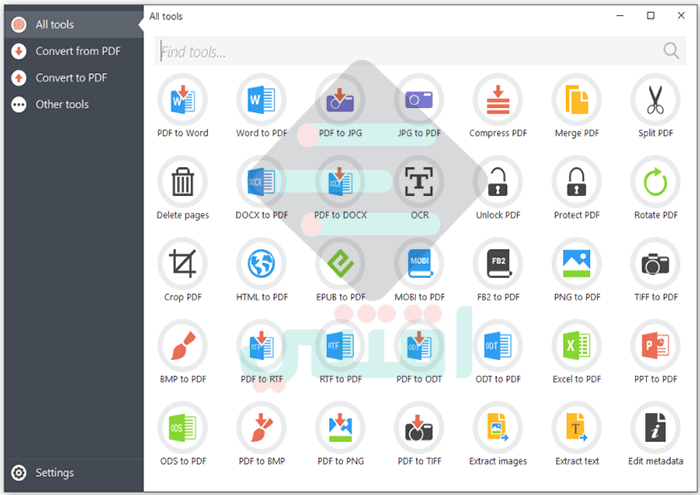The image size is (700, 495).
Task: Open the Delete pages trash tool
Action: [183, 182]
